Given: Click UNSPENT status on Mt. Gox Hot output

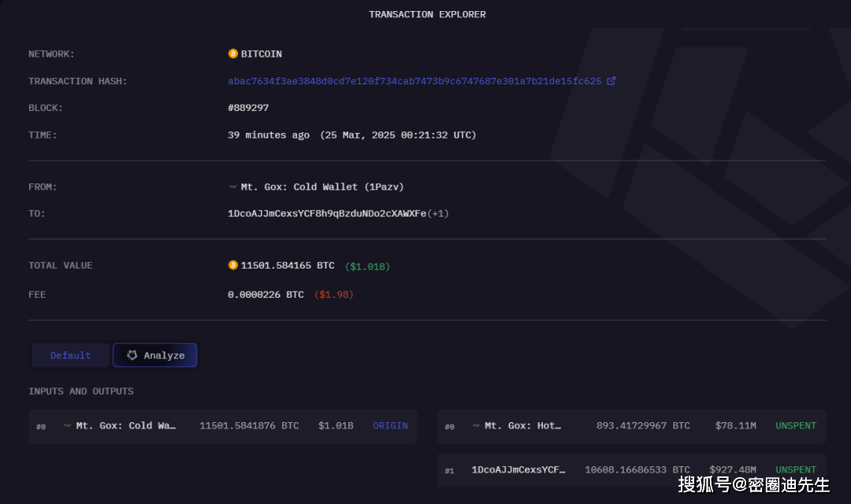Looking at the screenshot, I should pyautogui.click(x=796, y=425).
